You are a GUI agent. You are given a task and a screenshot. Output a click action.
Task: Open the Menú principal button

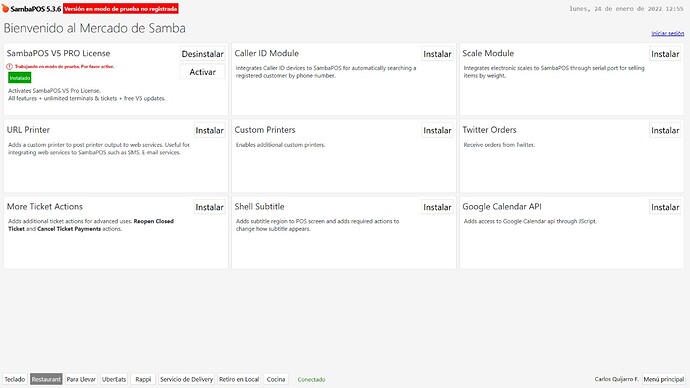[x=664, y=379]
